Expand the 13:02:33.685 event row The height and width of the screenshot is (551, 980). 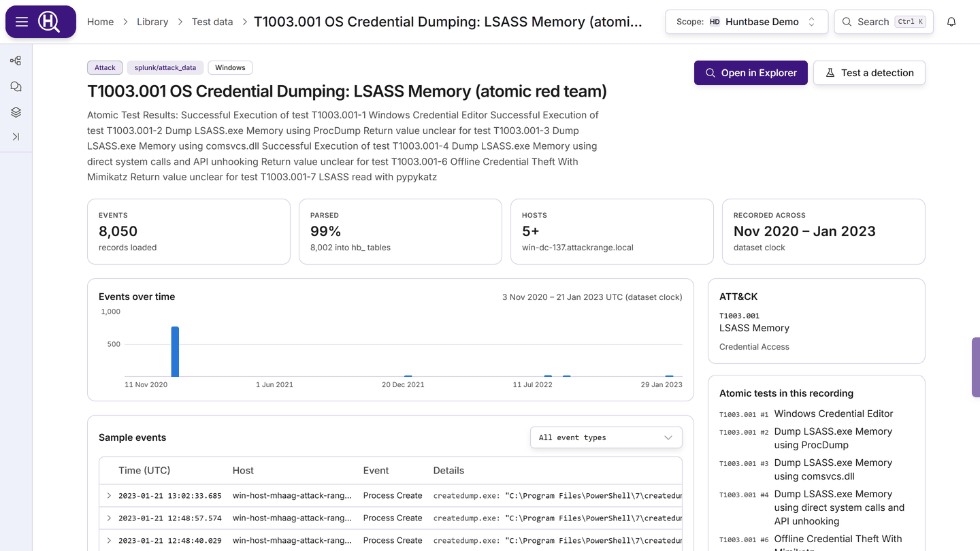click(x=109, y=495)
